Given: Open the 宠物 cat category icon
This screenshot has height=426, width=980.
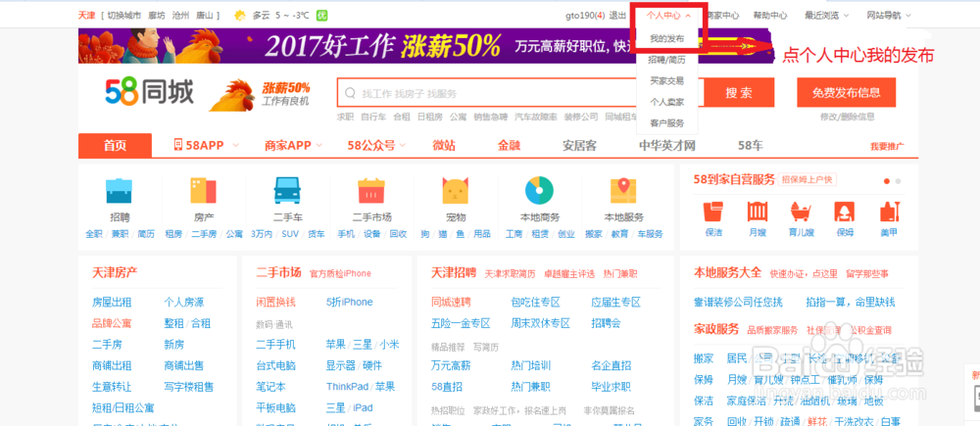Looking at the screenshot, I should coord(456,191).
